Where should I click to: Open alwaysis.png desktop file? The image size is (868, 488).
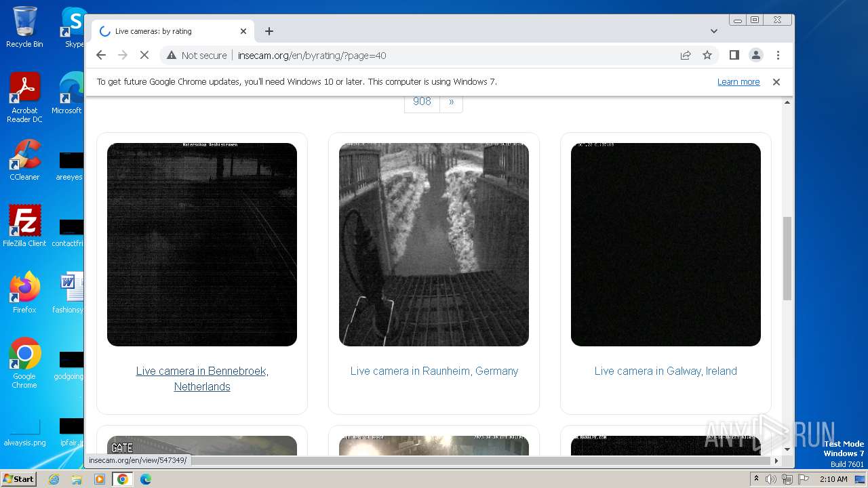(24, 433)
